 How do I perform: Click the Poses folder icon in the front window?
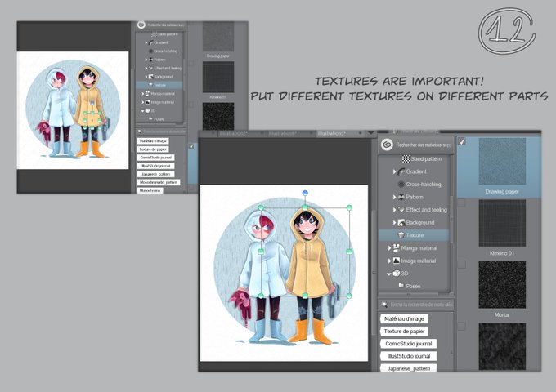pyautogui.click(x=401, y=285)
